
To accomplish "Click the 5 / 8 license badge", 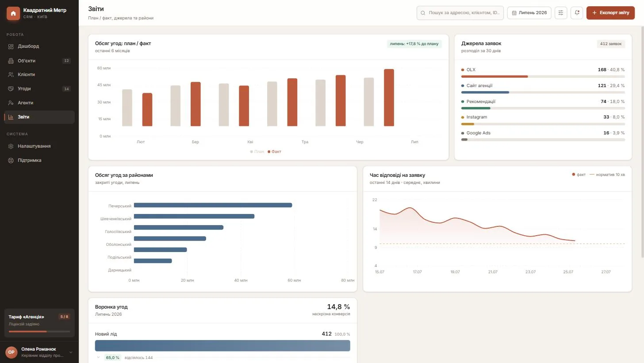I will click(x=64, y=317).
